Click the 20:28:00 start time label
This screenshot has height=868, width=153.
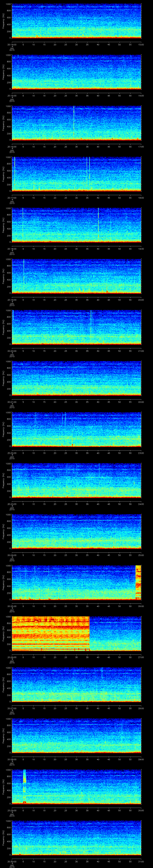pos(12,759)
